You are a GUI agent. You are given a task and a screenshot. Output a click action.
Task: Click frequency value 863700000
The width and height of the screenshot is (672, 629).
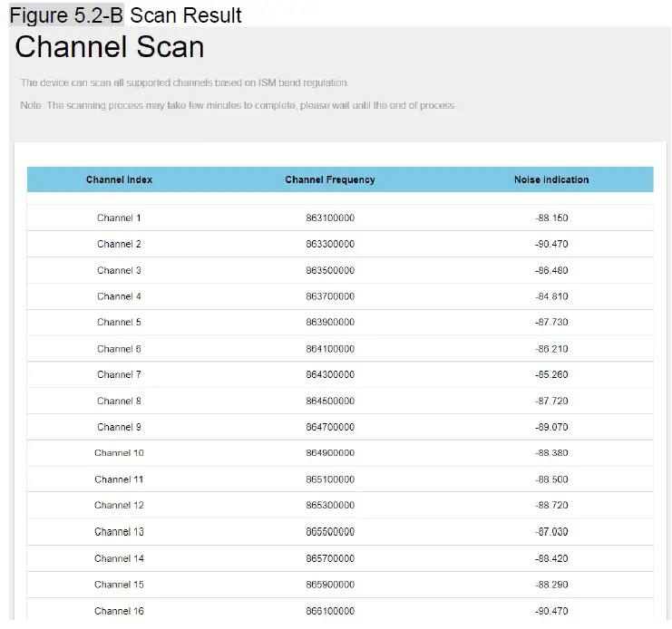(x=330, y=296)
